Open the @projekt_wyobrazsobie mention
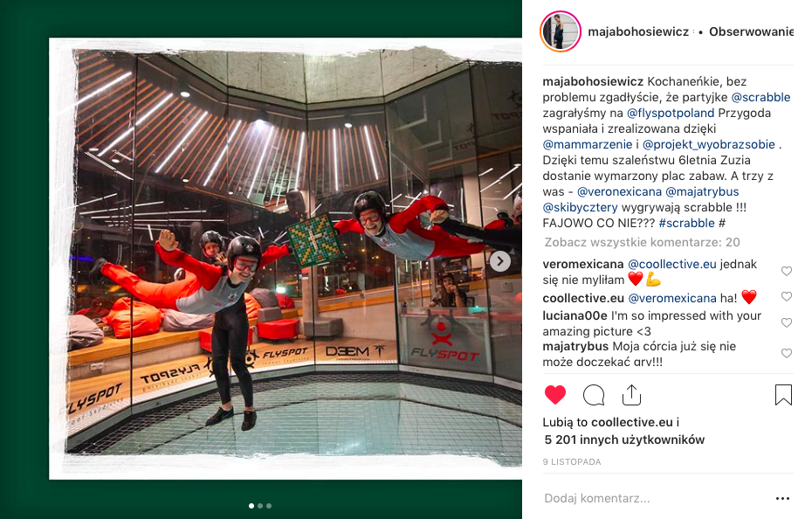812x519 pixels. (x=708, y=144)
